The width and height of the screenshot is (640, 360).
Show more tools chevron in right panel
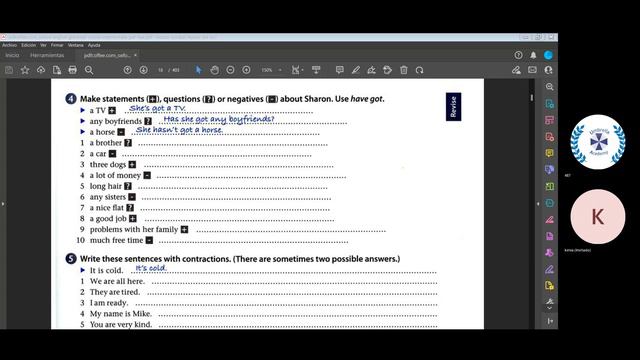pyautogui.click(x=549, y=308)
